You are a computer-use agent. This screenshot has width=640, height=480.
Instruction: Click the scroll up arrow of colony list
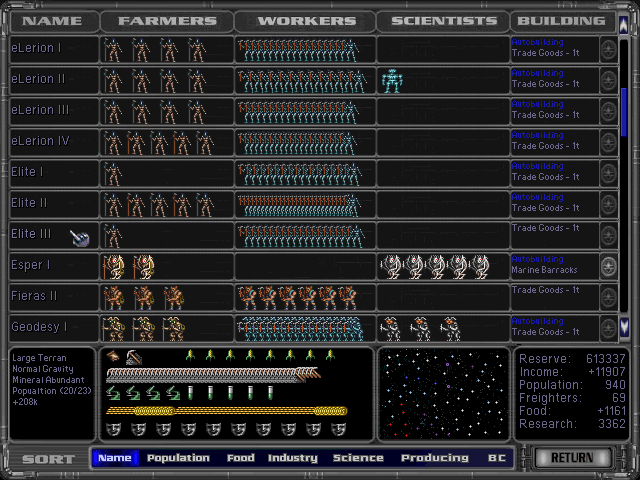click(x=624, y=25)
